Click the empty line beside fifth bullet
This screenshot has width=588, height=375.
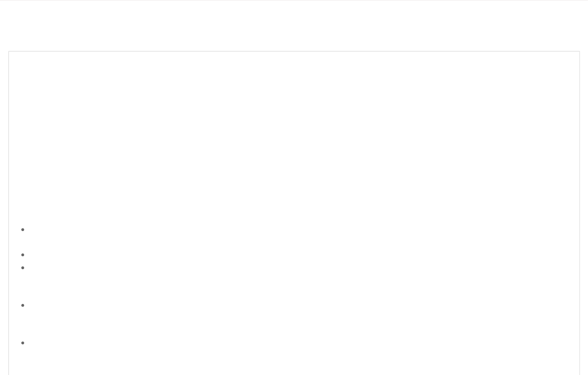click(x=299, y=343)
